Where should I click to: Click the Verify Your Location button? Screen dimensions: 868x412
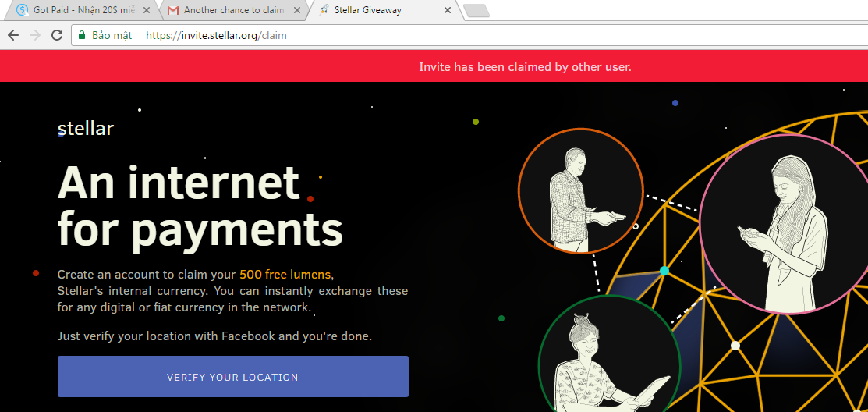click(x=233, y=377)
